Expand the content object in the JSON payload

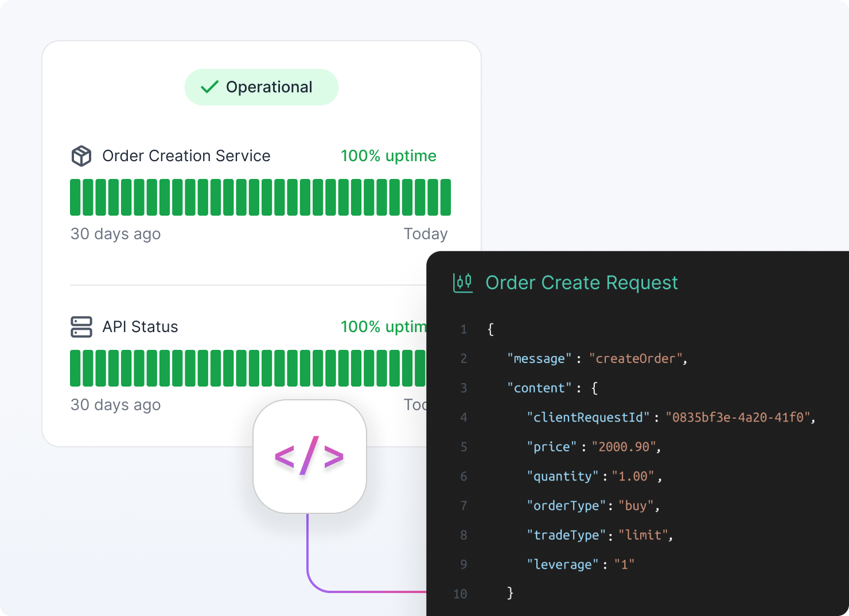[539, 388]
